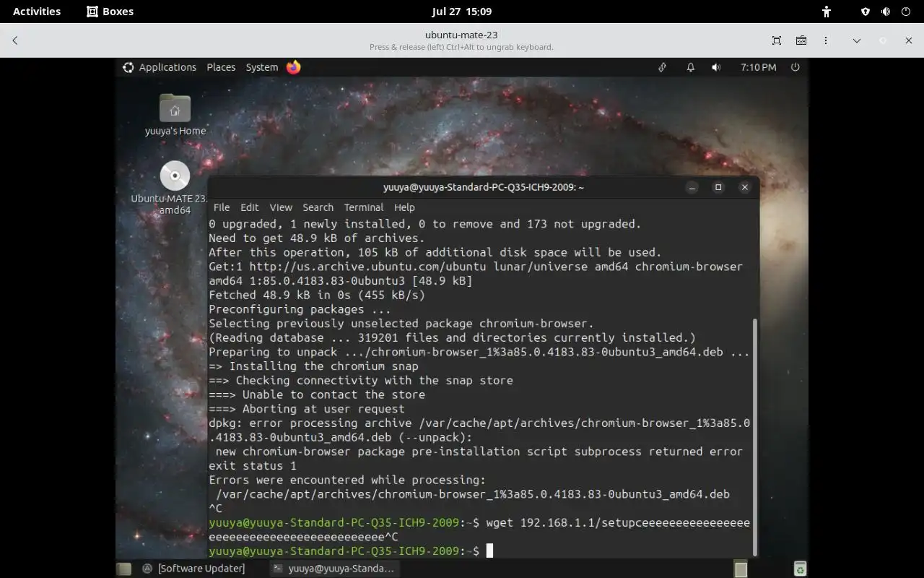Switch to Software Updater taskbar item
This screenshot has width=924, height=578.
tap(193, 569)
